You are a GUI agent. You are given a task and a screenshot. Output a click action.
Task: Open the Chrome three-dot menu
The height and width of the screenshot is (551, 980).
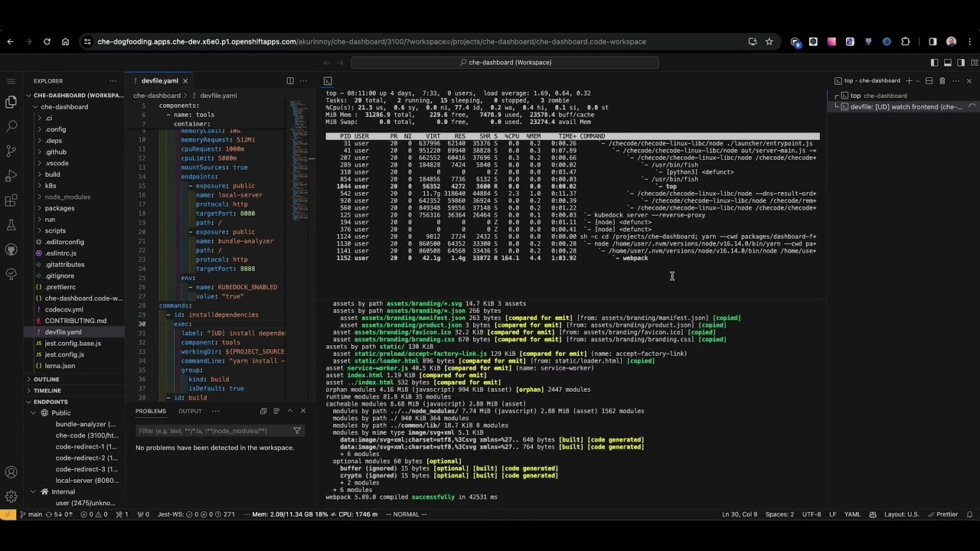969,41
